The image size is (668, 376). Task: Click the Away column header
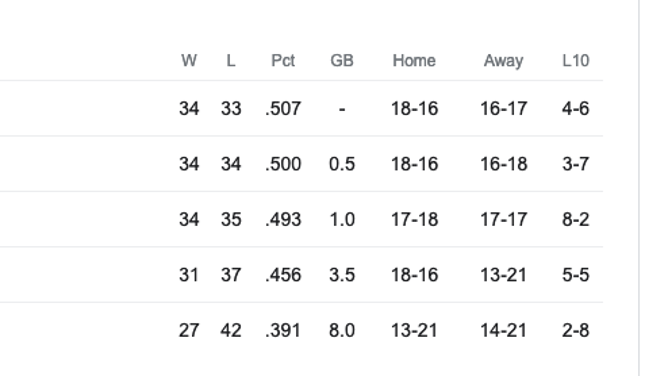point(503,60)
